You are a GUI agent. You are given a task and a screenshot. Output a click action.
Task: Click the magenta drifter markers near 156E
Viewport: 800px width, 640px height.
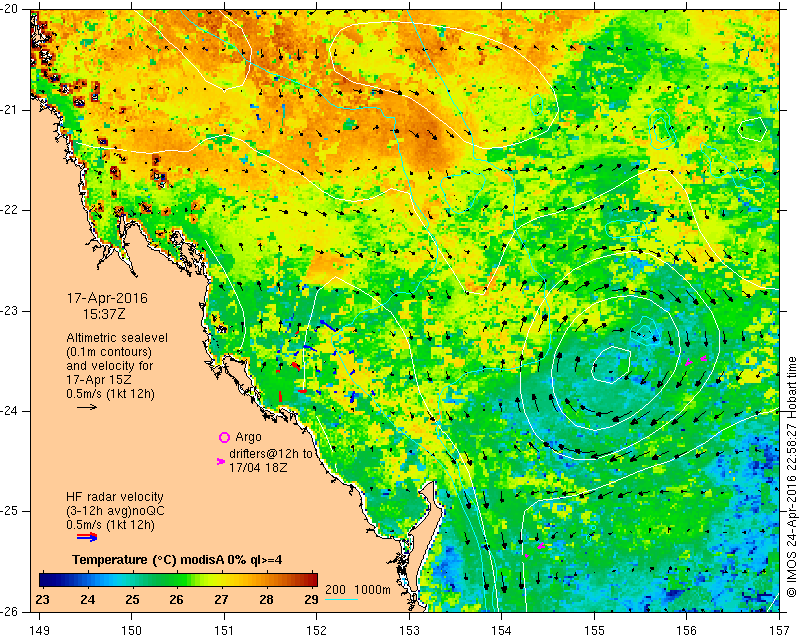click(696, 360)
